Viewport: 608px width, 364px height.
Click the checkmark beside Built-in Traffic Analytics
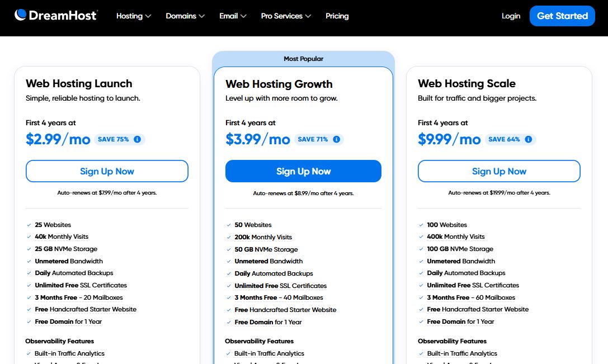(x=30, y=353)
